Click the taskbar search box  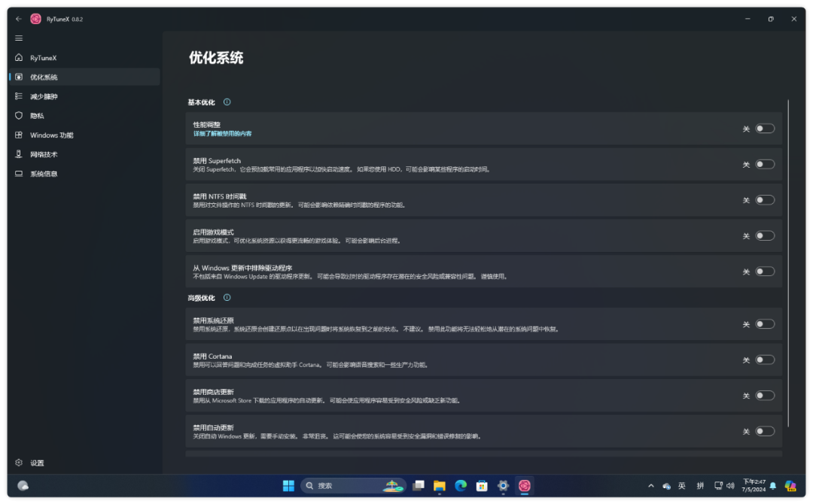[x=353, y=485]
